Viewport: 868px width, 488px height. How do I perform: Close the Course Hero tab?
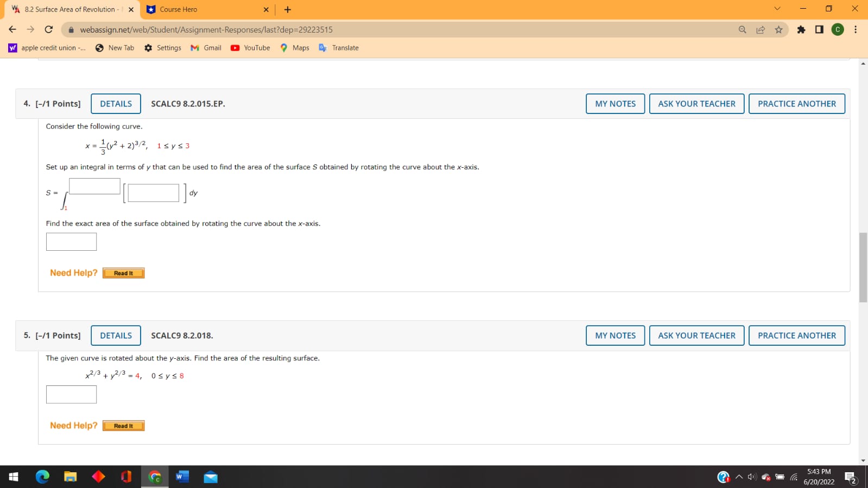[x=266, y=9]
